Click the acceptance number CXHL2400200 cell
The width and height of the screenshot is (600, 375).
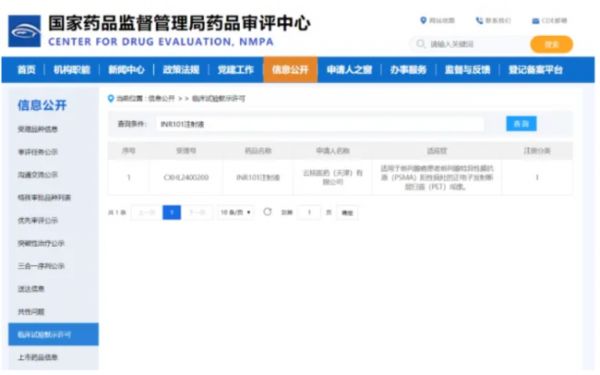(x=186, y=177)
